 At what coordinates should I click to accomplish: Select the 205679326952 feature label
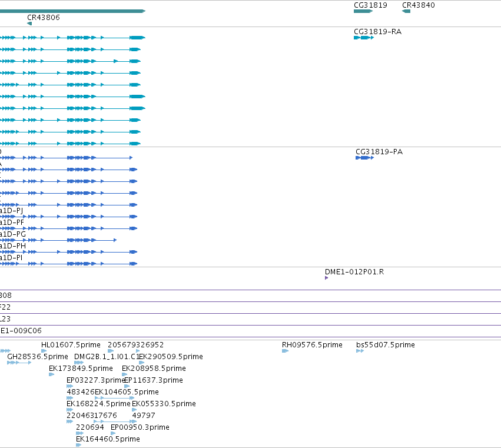[135, 345]
